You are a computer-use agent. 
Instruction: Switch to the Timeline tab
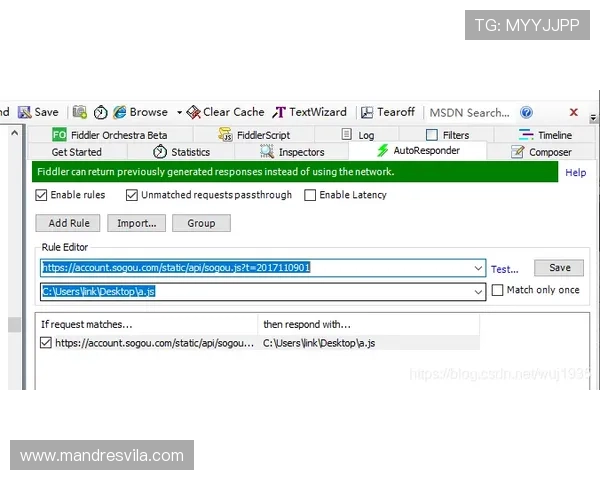[x=545, y=135]
